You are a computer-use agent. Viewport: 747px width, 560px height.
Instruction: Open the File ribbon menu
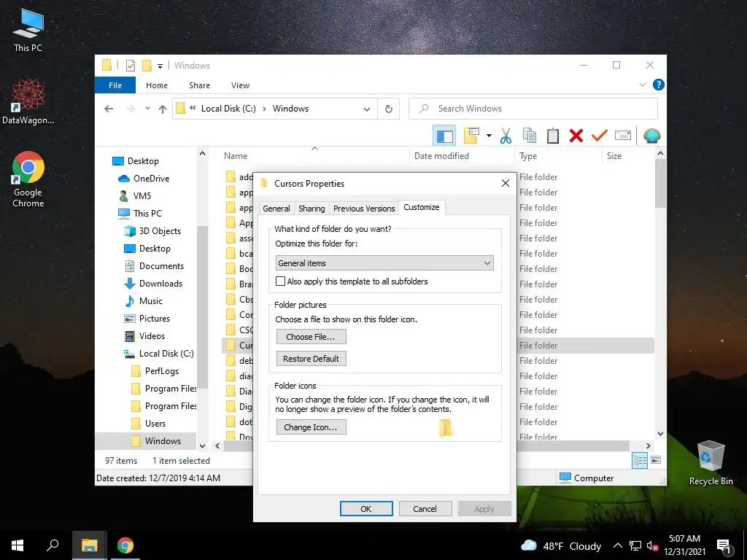pyautogui.click(x=115, y=85)
